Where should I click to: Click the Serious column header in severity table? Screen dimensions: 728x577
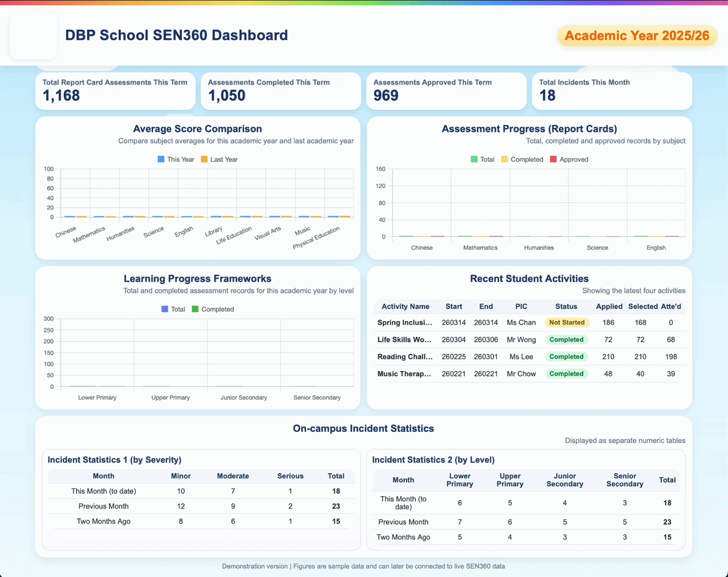pos(290,476)
